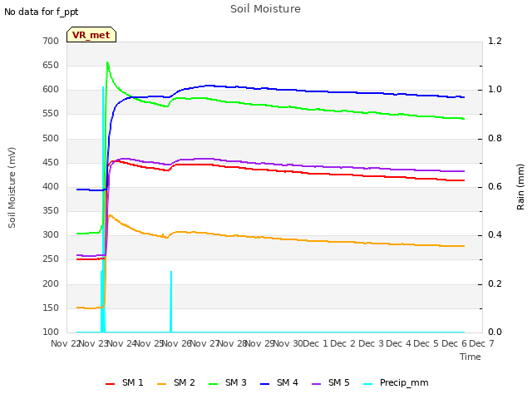
Task: Click the 1.0 tick on rain axis
Action: (495, 90)
